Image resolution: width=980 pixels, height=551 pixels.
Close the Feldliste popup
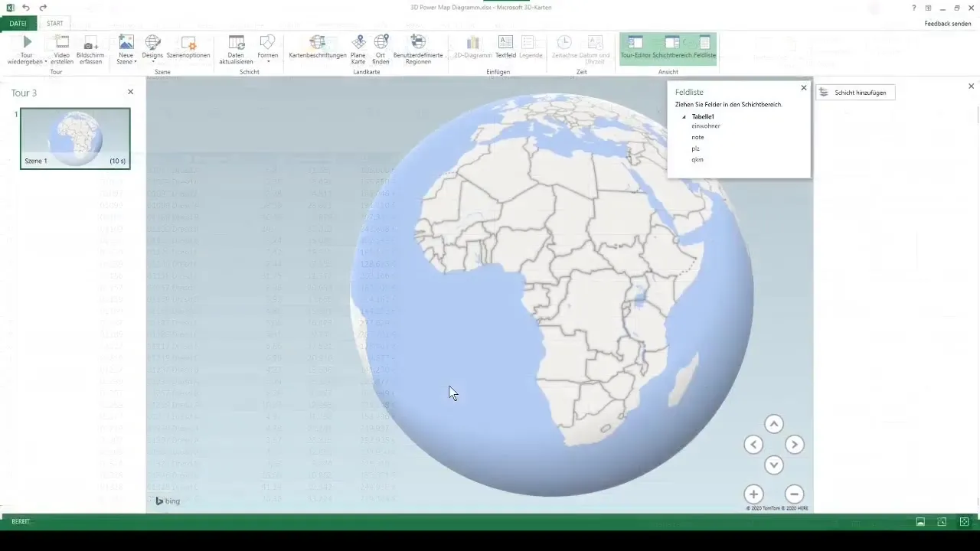click(803, 88)
